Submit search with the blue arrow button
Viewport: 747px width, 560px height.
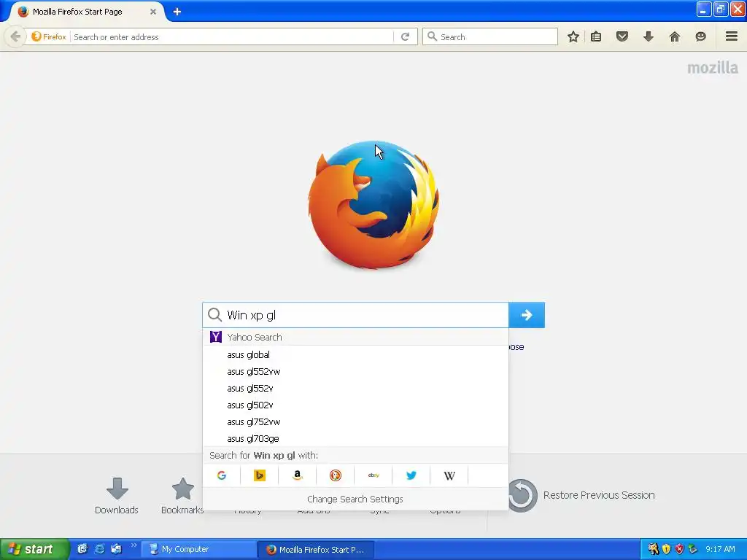[x=527, y=315]
